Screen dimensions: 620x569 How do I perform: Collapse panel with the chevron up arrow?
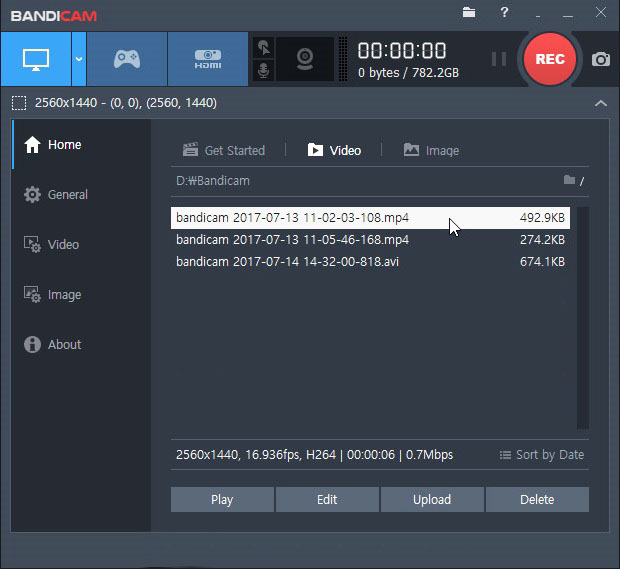tap(601, 104)
